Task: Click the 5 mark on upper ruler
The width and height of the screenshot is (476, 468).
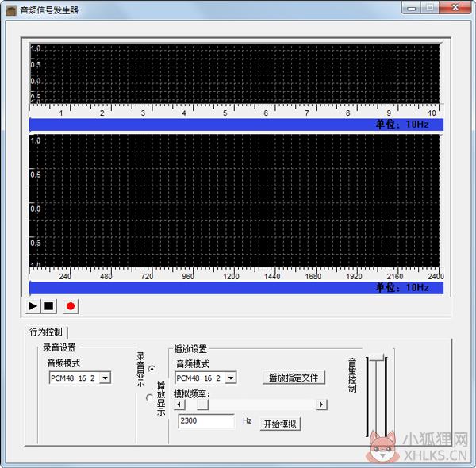Action: [x=225, y=113]
